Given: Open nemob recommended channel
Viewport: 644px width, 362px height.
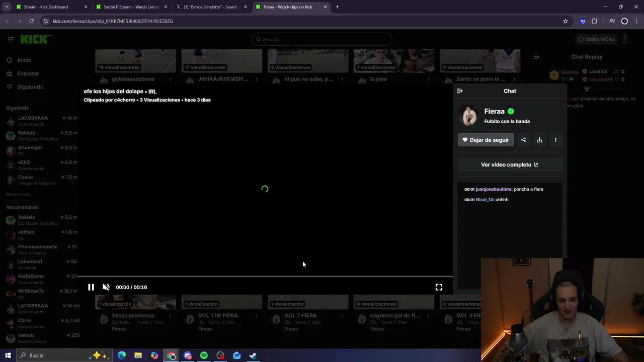Looking at the screenshot, I should [41, 338].
